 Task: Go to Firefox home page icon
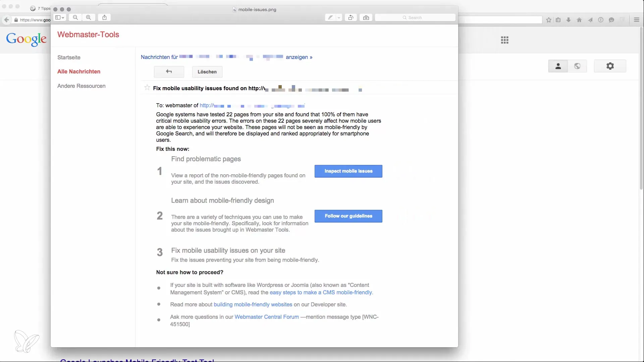[x=579, y=20]
